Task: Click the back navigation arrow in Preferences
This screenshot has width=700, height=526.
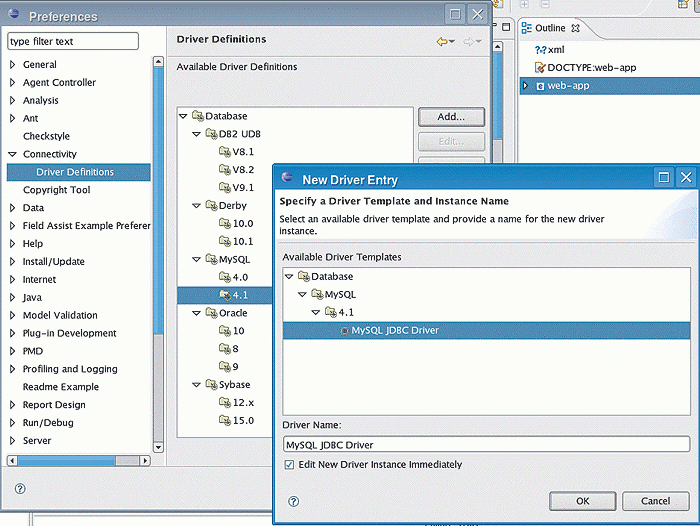Action: pyautogui.click(x=441, y=41)
